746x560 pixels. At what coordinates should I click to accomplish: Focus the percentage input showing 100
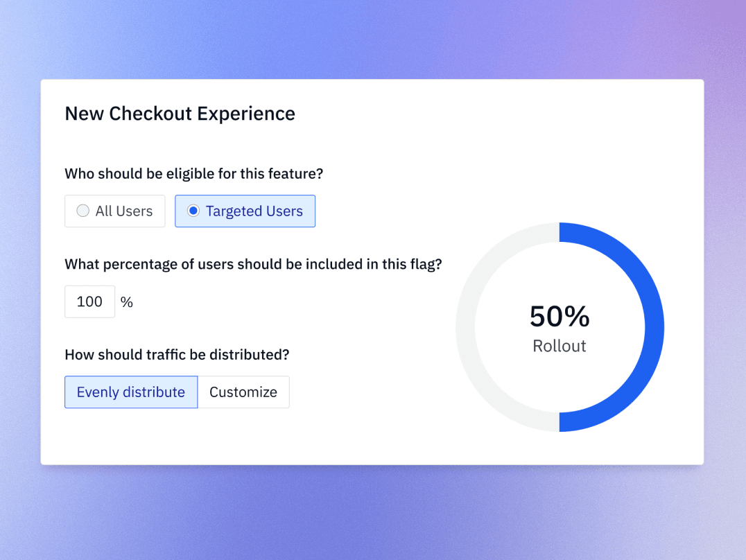click(89, 301)
